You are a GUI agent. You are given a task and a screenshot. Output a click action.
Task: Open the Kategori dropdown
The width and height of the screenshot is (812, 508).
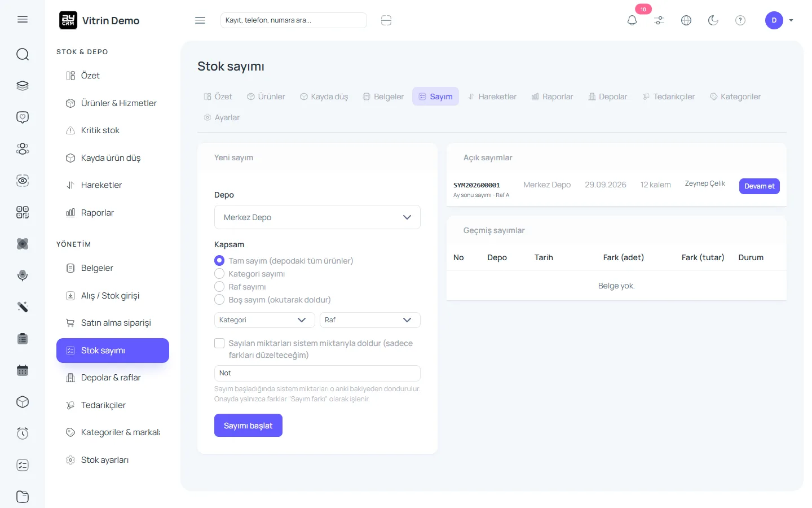(264, 320)
